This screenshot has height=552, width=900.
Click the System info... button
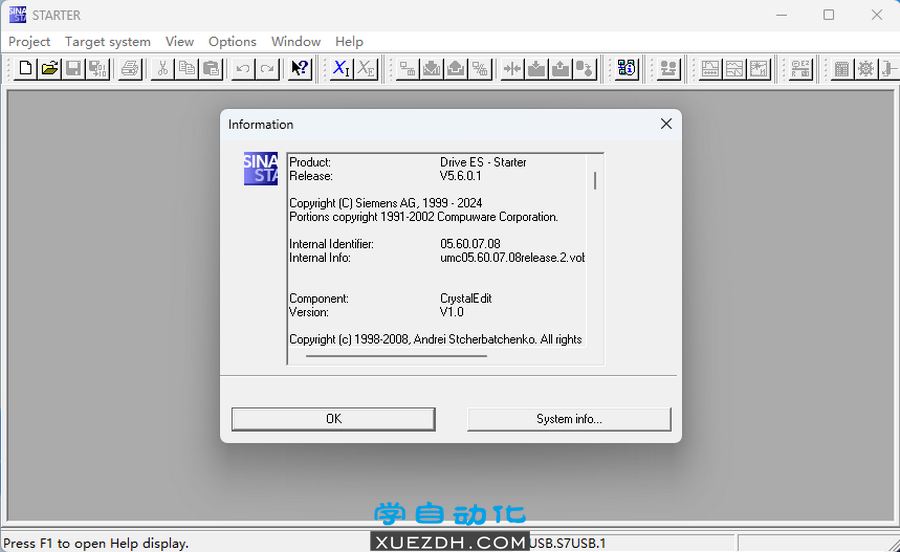coord(569,419)
